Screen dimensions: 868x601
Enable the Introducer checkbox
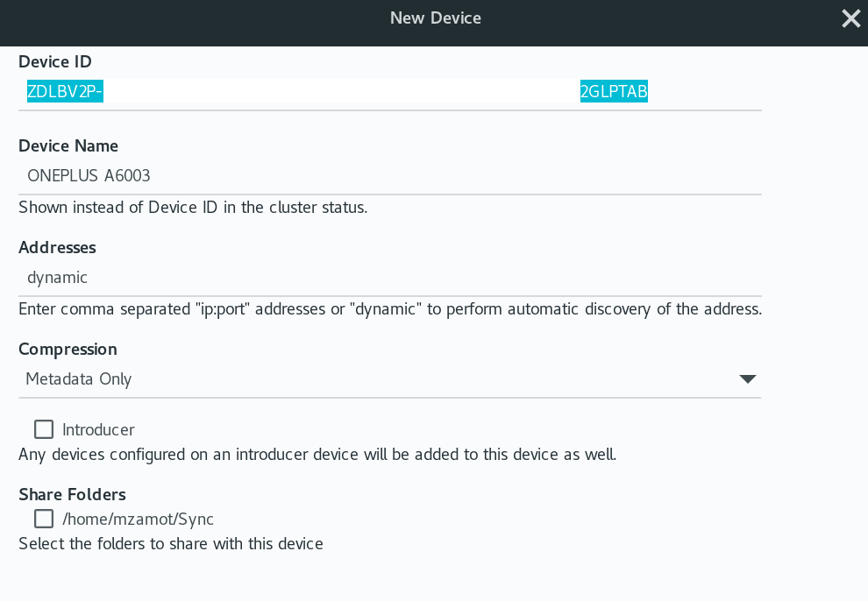(44, 429)
